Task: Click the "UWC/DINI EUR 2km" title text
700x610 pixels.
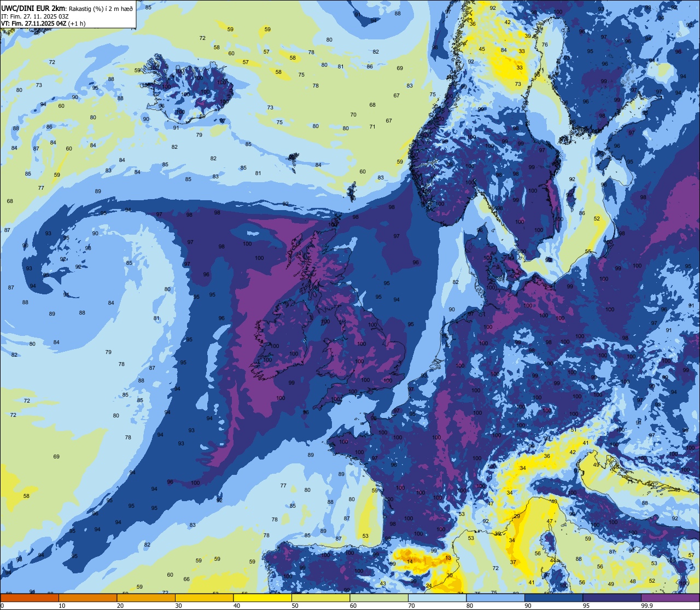Action: tap(33, 8)
